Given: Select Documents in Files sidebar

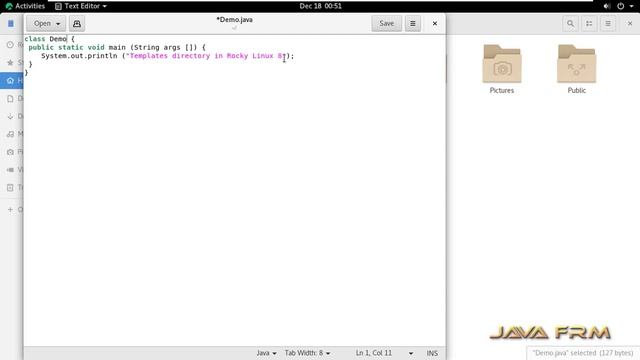Looking at the screenshot, I should [12, 98].
